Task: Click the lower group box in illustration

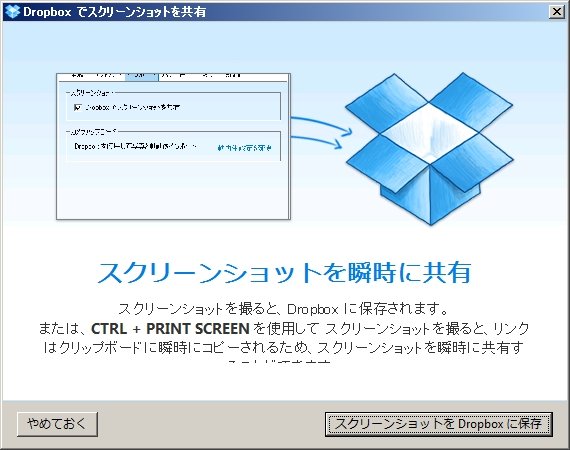Action: tap(173, 146)
